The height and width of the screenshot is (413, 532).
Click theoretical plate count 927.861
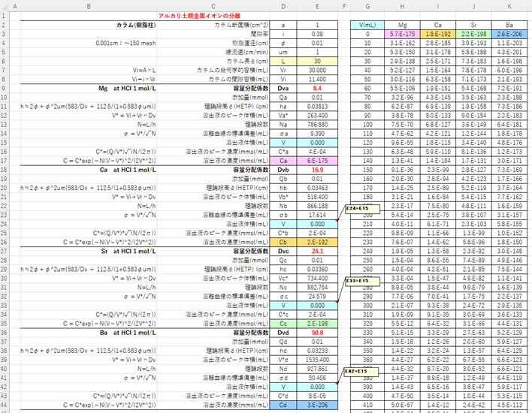click(317, 369)
